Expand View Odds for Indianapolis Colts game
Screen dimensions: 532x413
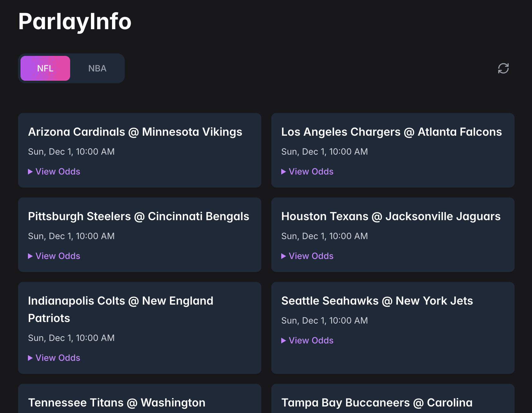(54, 358)
